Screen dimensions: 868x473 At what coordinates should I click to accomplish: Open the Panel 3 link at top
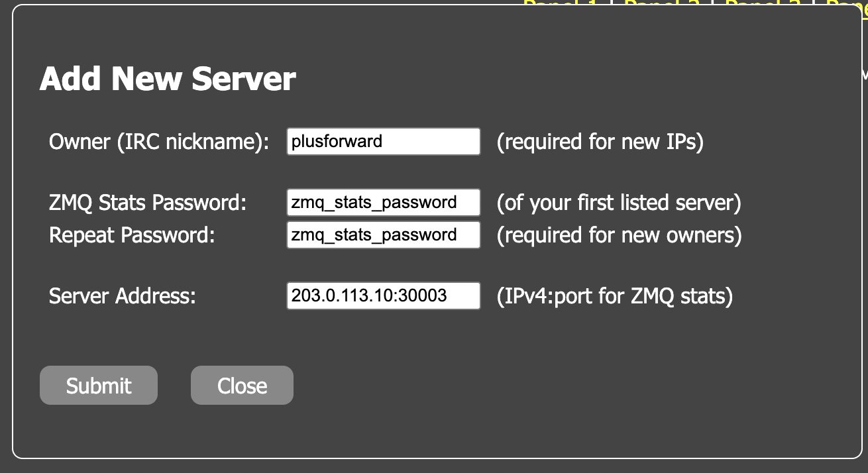point(764,2)
